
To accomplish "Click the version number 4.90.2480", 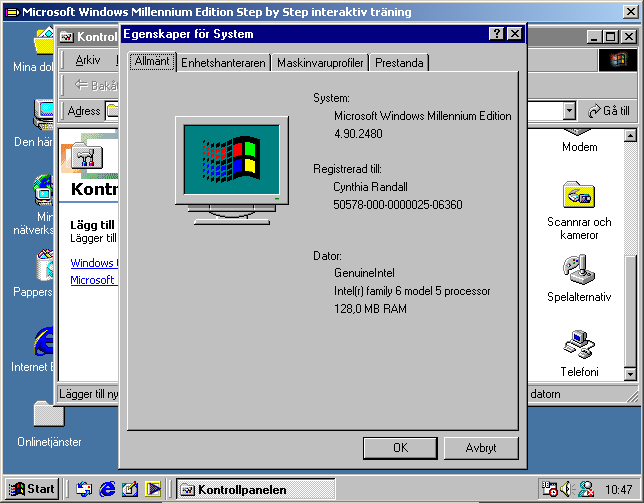I will [x=358, y=133].
